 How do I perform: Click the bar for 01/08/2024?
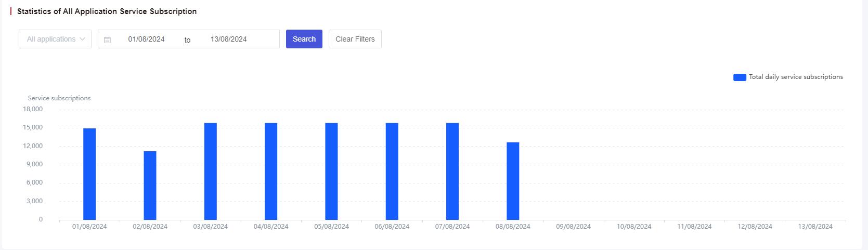click(x=89, y=174)
